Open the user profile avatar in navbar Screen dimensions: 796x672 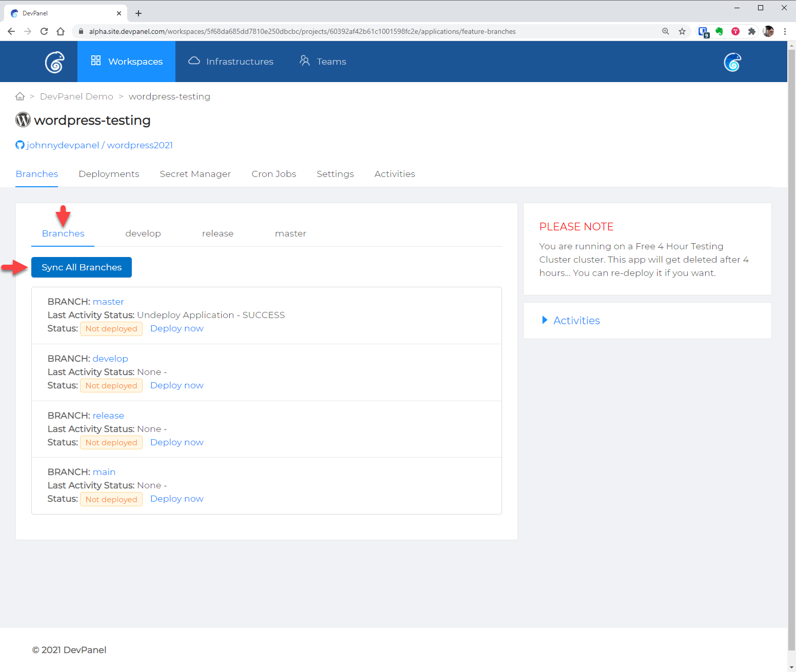click(x=732, y=62)
